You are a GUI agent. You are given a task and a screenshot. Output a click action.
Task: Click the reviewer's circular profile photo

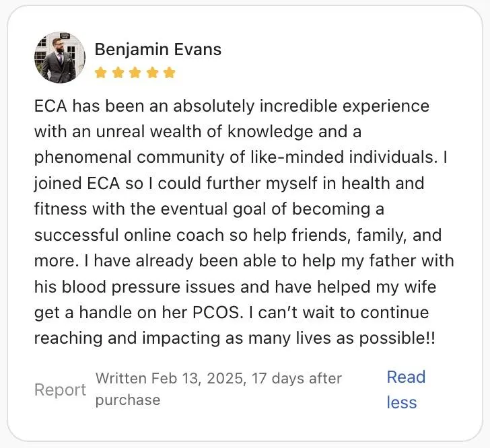[60, 57]
